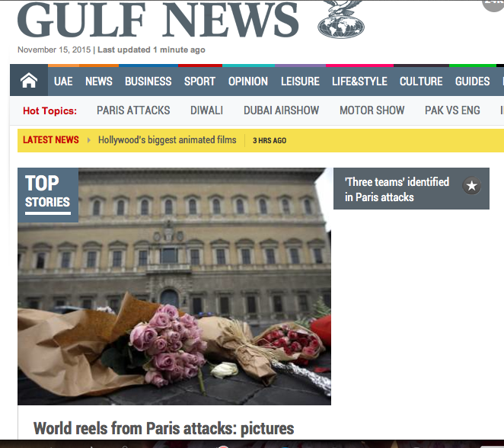Click the Gulf News globe emblem logo
The image size is (504, 448).
(341, 19)
